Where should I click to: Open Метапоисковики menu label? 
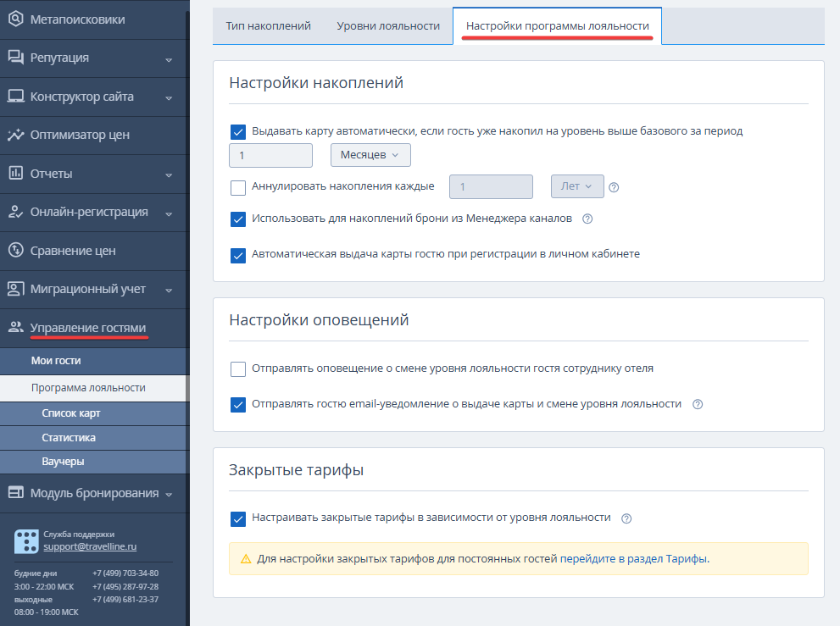tap(78, 19)
